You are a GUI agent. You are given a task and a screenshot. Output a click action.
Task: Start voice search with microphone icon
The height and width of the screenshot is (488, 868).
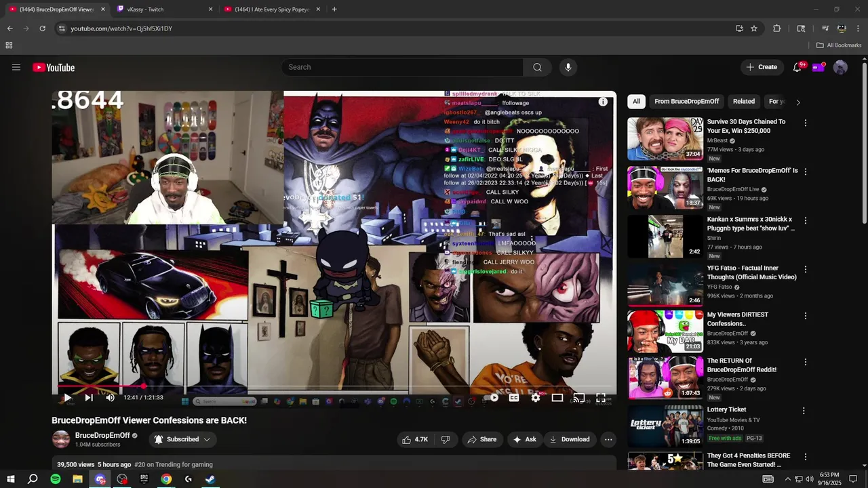(568, 67)
